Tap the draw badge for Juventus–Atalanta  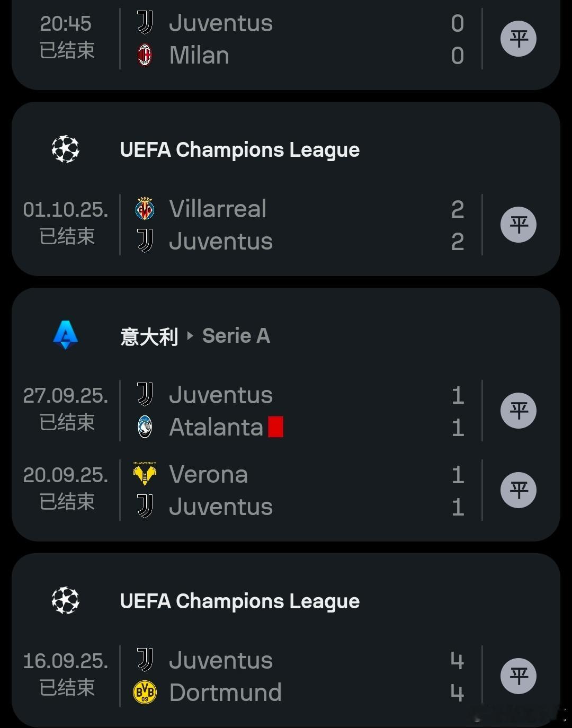click(x=519, y=411)
